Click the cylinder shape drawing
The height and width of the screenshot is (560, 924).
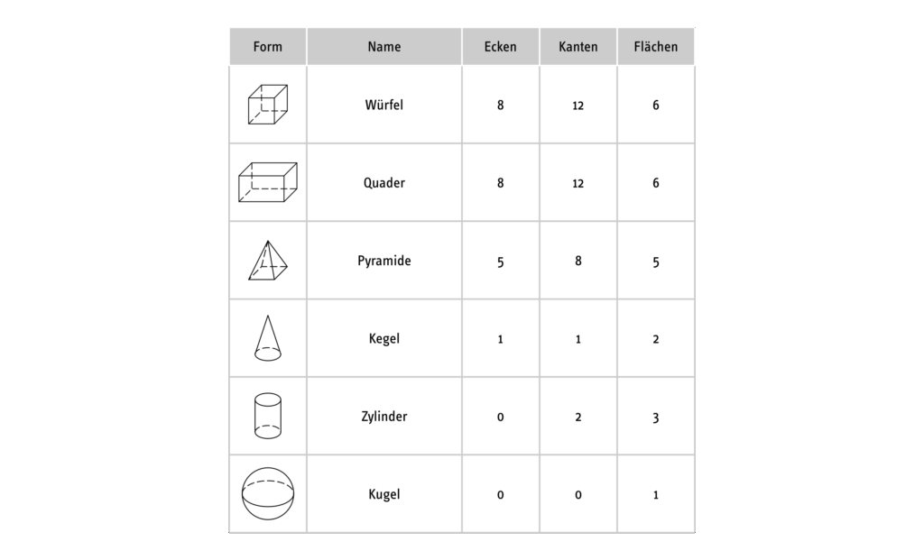pyautogui.click(x=268, y=416)
